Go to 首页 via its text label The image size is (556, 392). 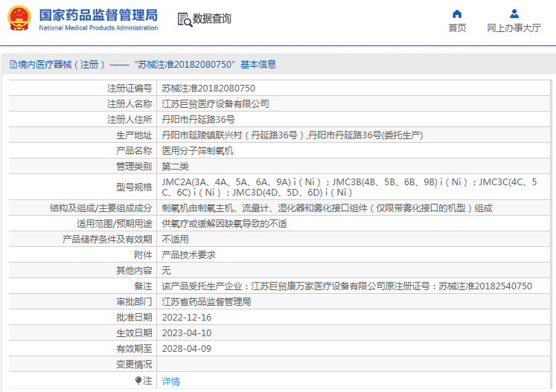tap(457, 28)
